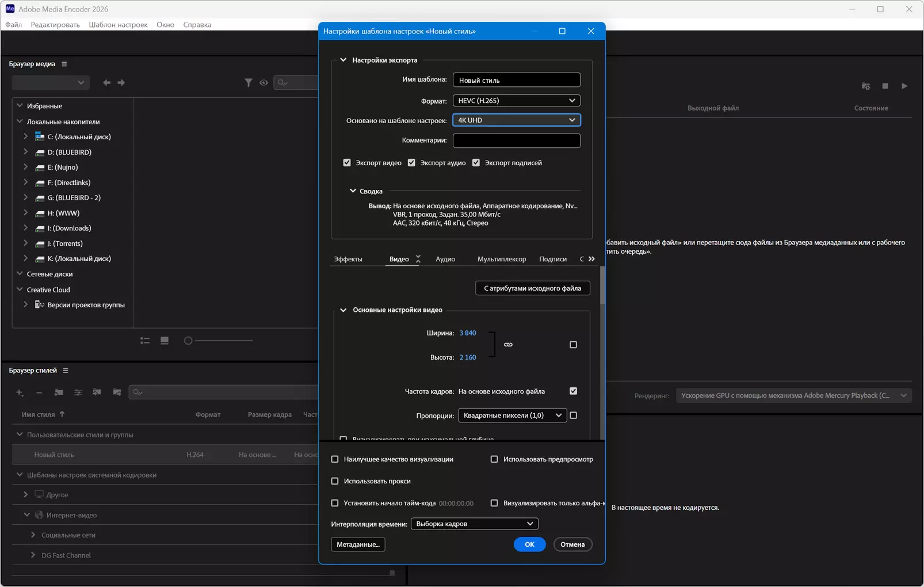This screenshot has width=924, height=587.
Task: Click the Имя шаблона input field
Action: pyautogui.click(x=517, y=80)
